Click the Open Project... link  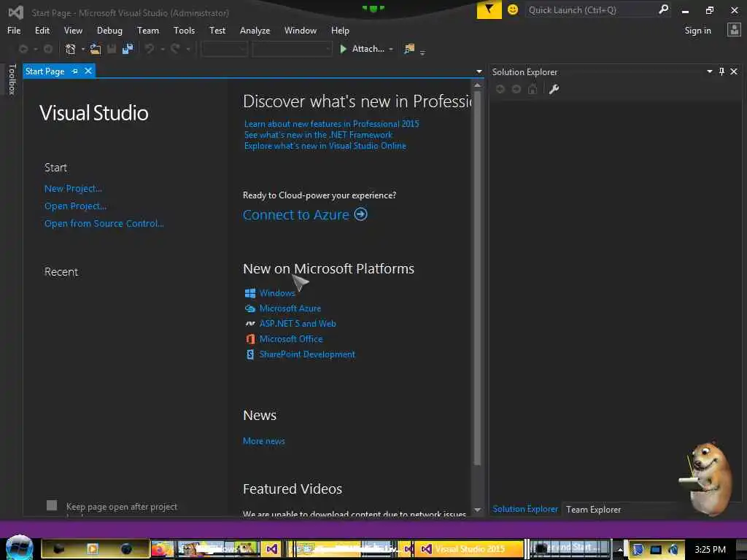pos(75,206)
